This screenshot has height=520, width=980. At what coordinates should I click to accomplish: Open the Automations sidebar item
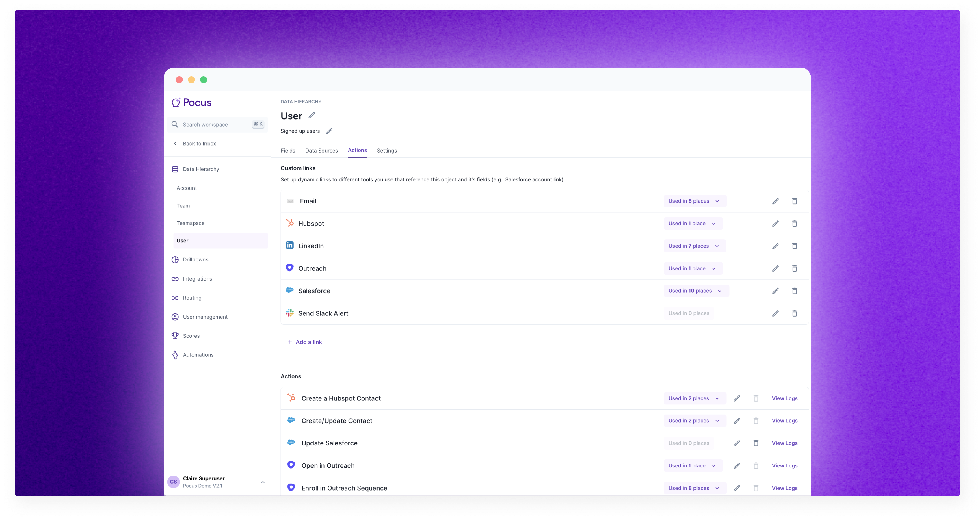[x=198, y=355]
